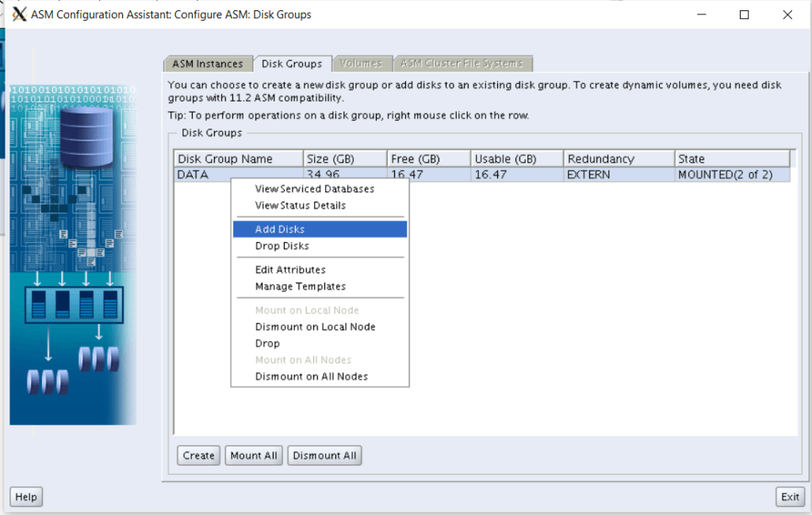Click the Dismount All button
The image size is (812, 515).
324,455
